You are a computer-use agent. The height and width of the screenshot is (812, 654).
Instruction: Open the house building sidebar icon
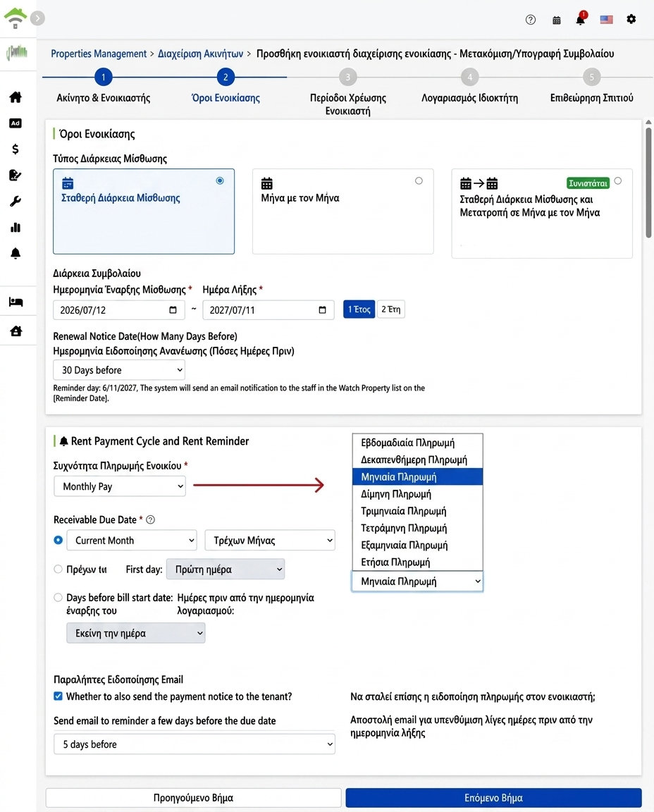[x=16, y=331]
